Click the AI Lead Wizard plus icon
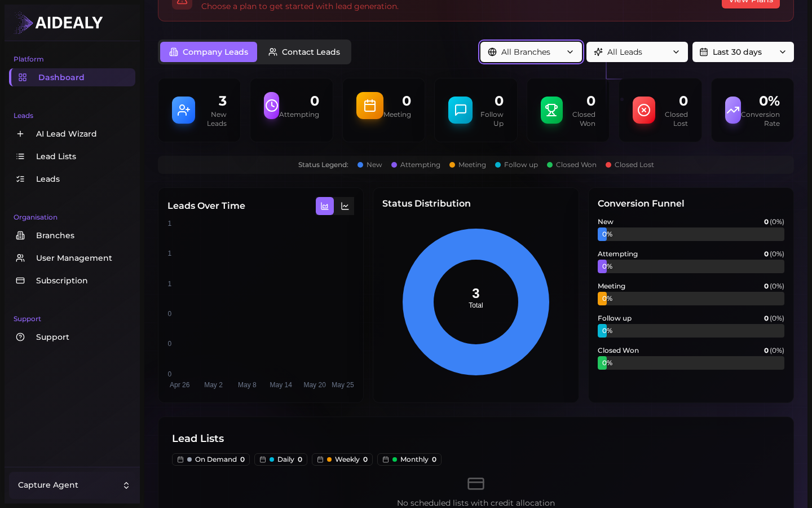 20,134
